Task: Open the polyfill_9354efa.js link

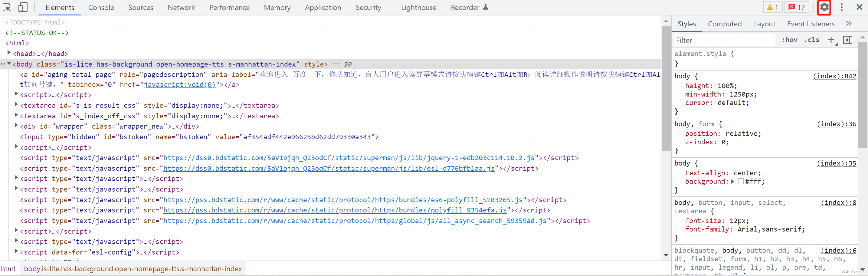Action: (335, 210)
